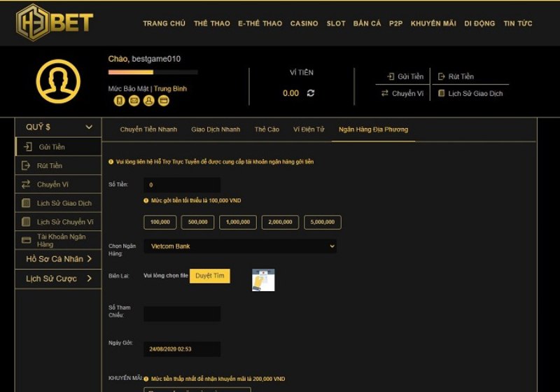Click the header Lịch Sử Giao Dịch link
Viewport: 560px width, 392px height.
tap(475, 94)
